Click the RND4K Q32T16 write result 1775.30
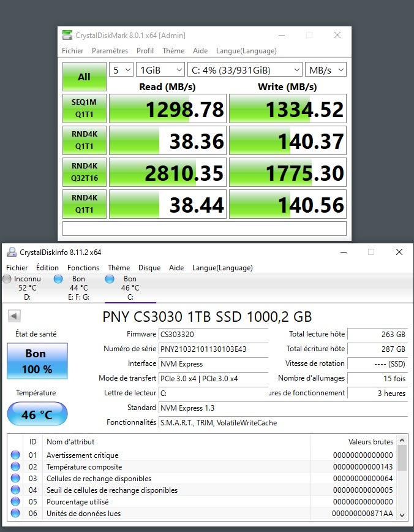The width and height of the screenshot is (414, 532). click(287, 172)
